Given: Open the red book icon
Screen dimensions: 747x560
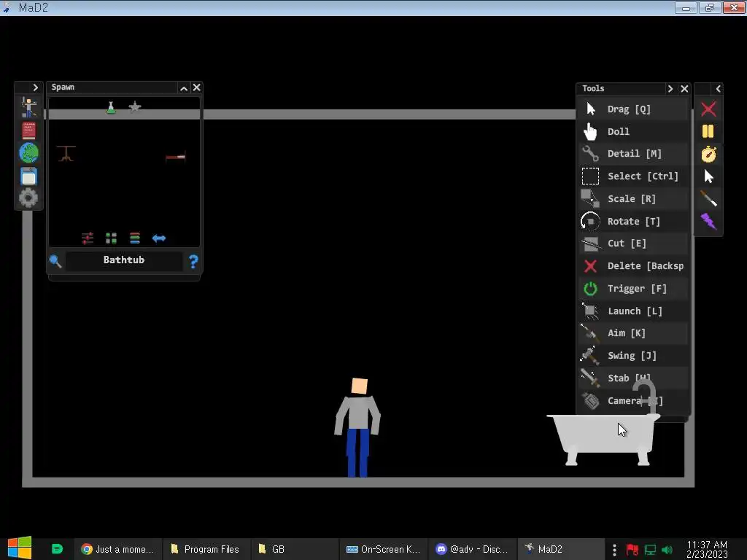Looking at the screenshot, I should point(28,131).
